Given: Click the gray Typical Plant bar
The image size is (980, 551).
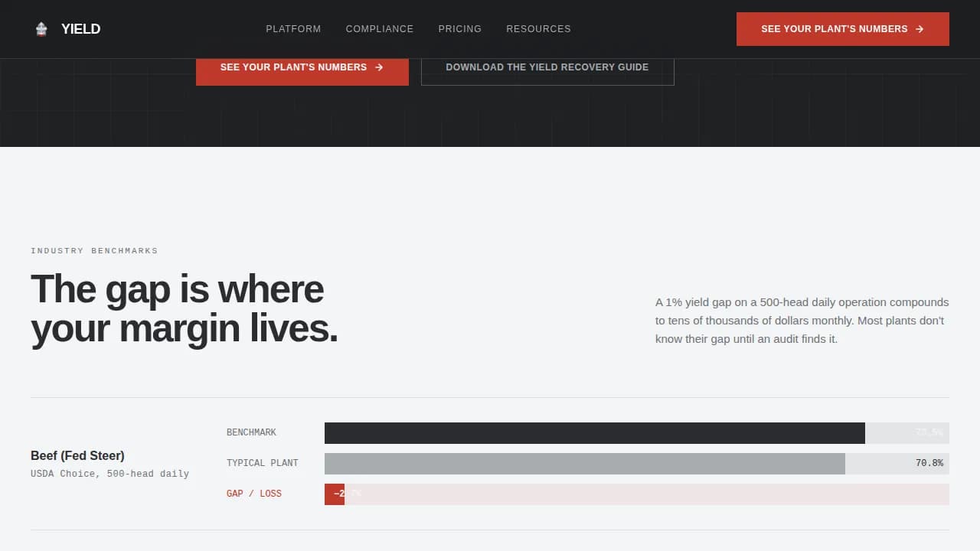Looking at the screenshot, I should pyautogui.click(x=585, y=464).
